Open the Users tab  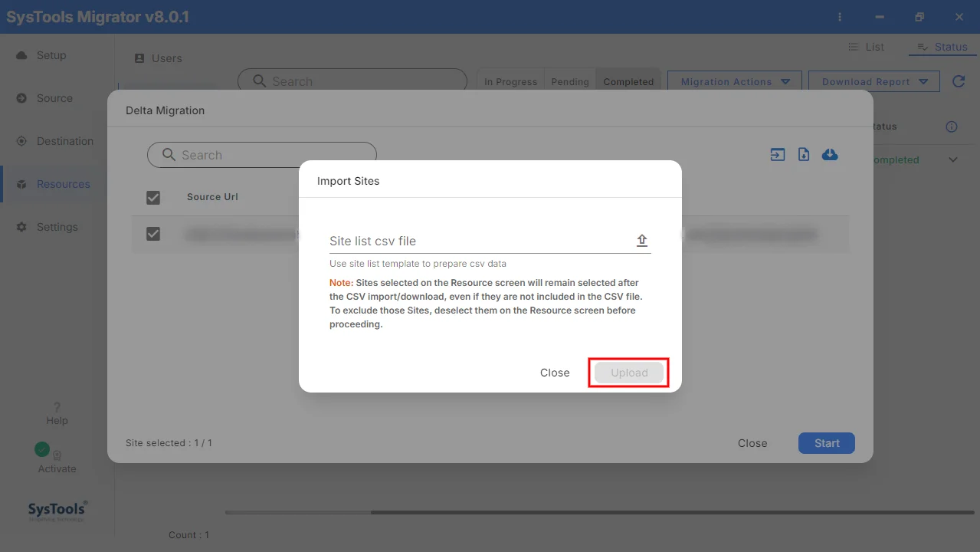(158, 58)
